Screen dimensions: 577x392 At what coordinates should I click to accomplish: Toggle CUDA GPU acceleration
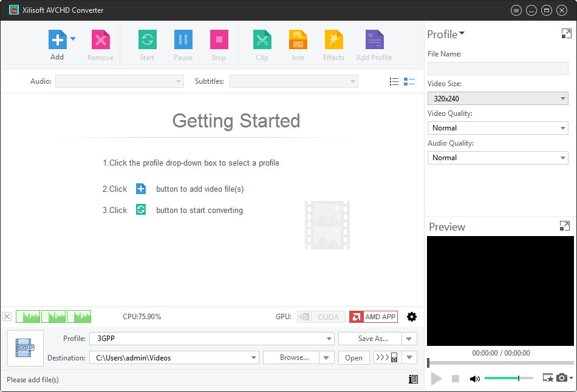[321, 316]
